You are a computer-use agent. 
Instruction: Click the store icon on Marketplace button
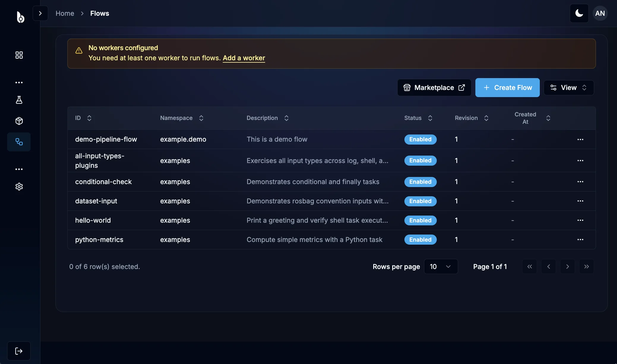[x=407, y=88]
